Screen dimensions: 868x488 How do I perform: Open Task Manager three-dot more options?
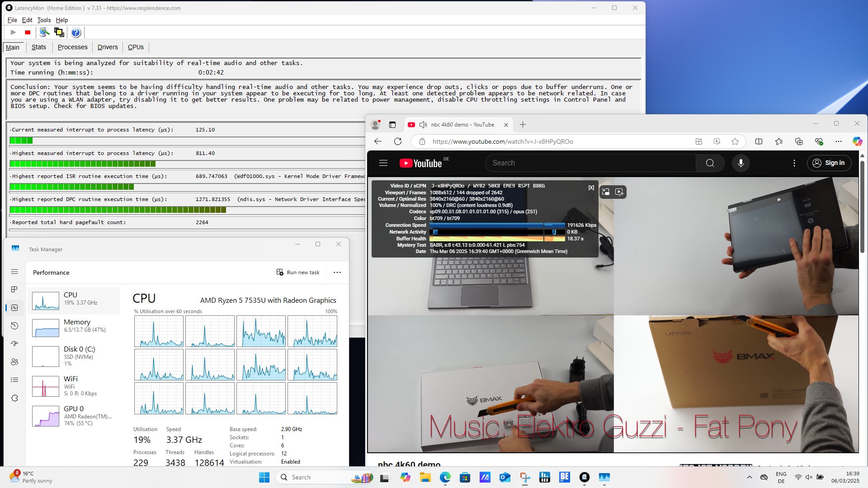click(x=337, y=272)
